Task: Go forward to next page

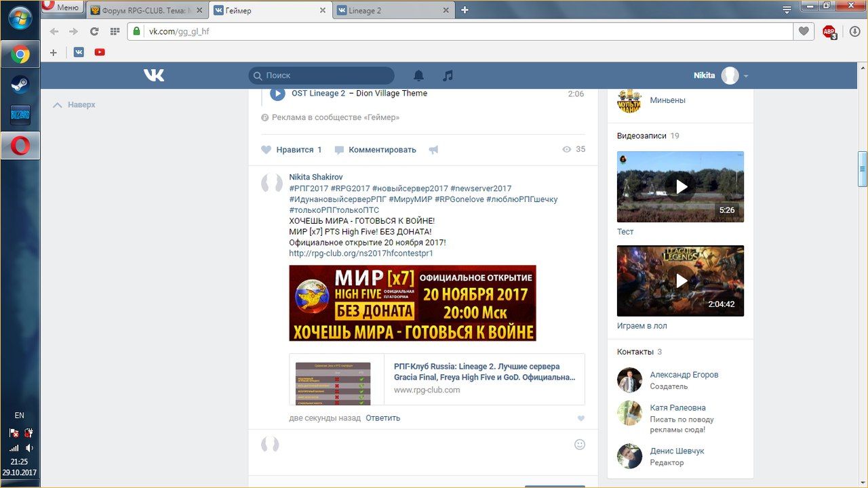Action: coord(73,31)
